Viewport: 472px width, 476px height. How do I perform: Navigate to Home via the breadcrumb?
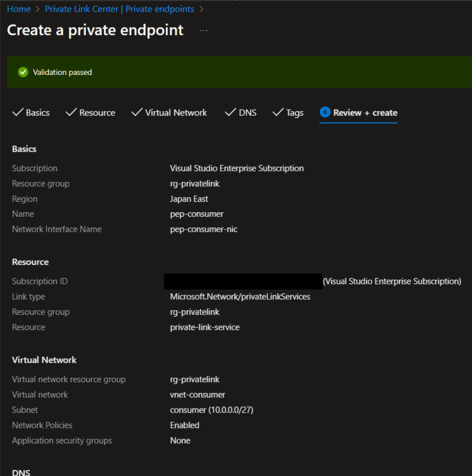[x=18, y=9]
